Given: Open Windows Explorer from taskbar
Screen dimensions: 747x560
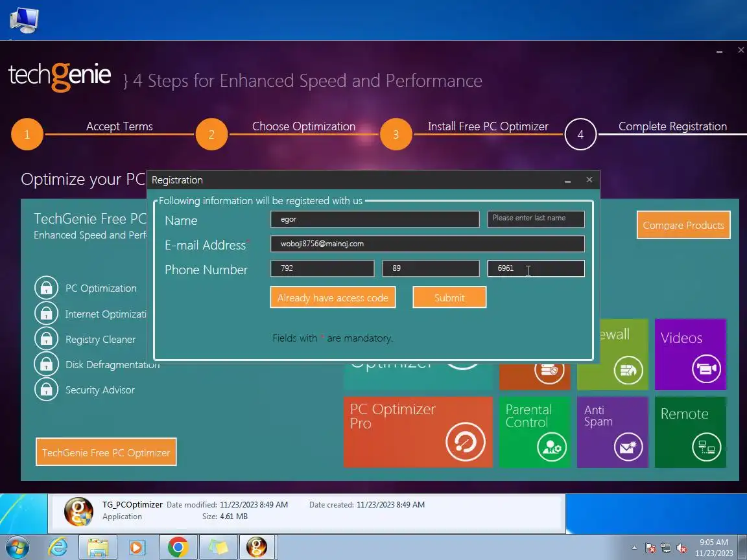Looking at the screenshot, I should pos(98,548).
